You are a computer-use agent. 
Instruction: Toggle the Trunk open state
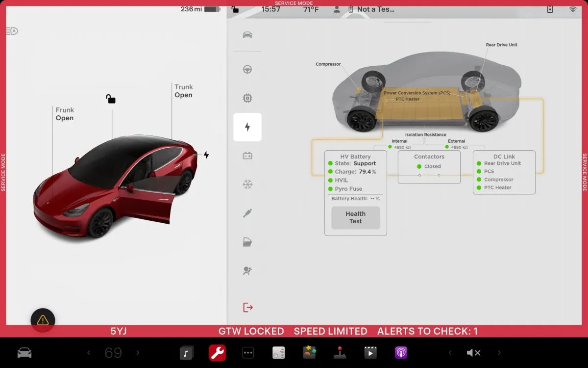[183, 91]
